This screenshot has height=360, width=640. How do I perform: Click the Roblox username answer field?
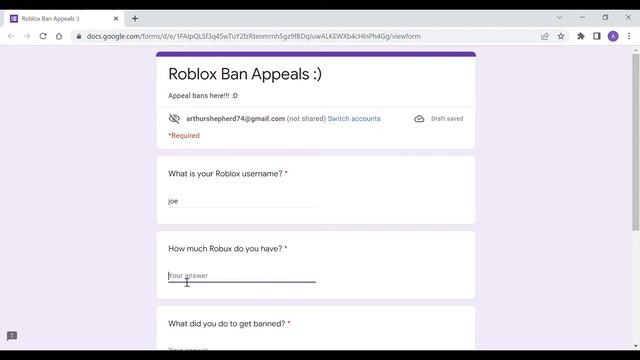(x=242, y=201)
